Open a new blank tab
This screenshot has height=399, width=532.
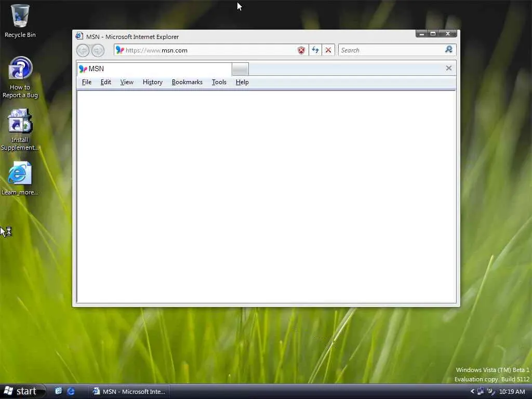point(240,69)
